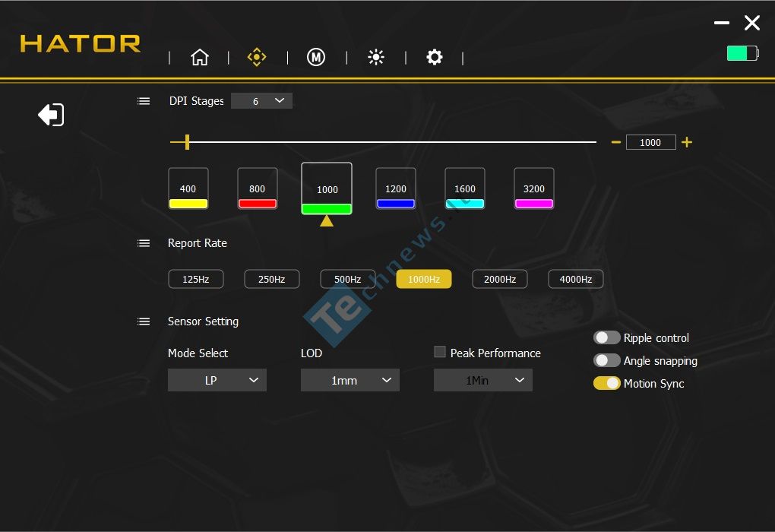Select the 1000 DPI stage
Image resolution: width=775 pixels, height=532 pixels.
327,188
